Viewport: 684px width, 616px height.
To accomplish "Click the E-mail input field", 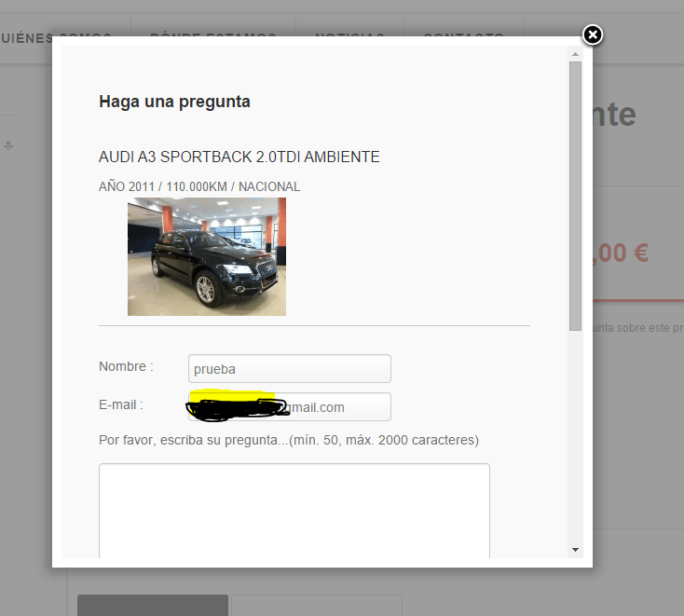I will coord(290,406).
